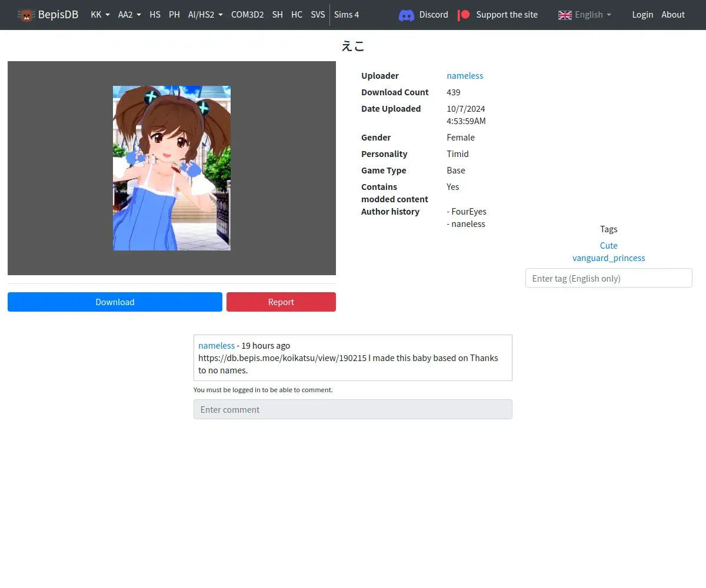Click comment author nameless link
706x588 pixels.
pyautogui.click(x=217, y=346)
